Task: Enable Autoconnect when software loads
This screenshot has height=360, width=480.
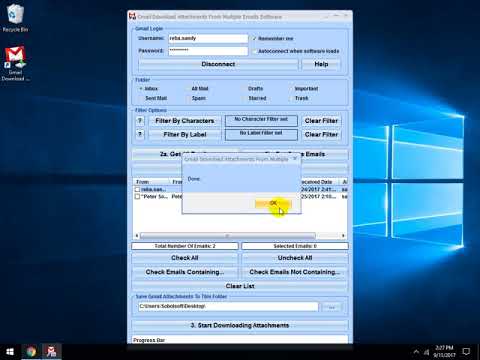Action: tap(254, 51)
